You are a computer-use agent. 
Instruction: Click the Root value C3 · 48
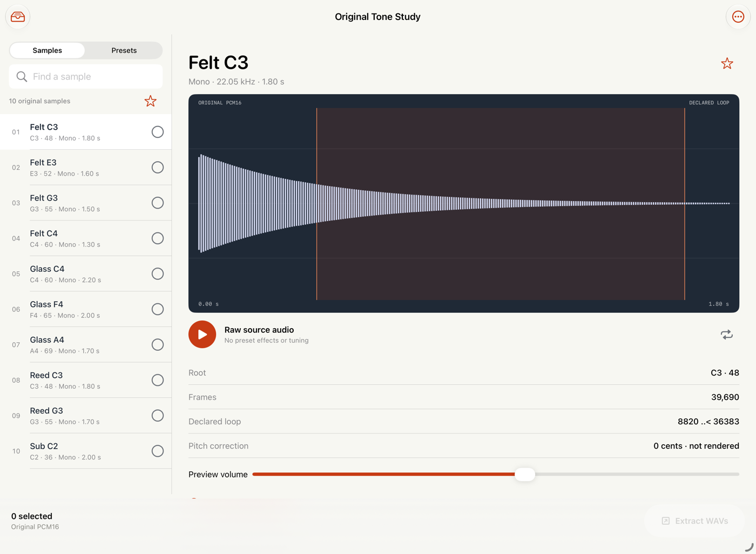[725, 373]
